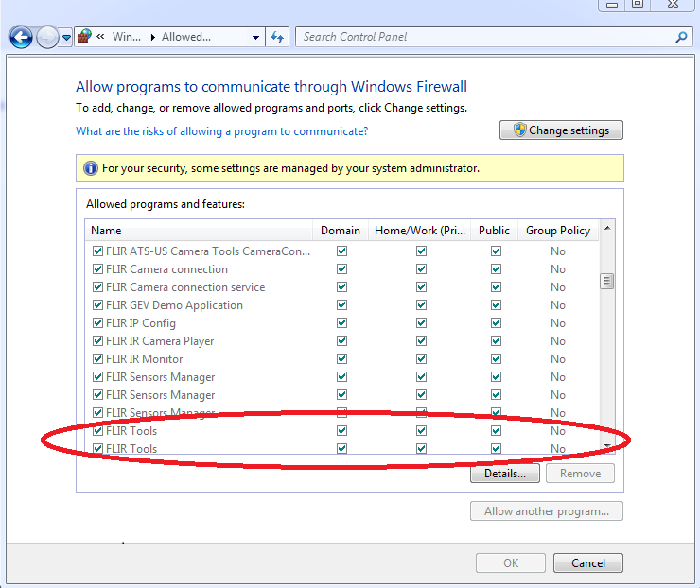The image size is (700, 588).
Task: Click the Control Panel icon in address bar
Action: [85, 37]
